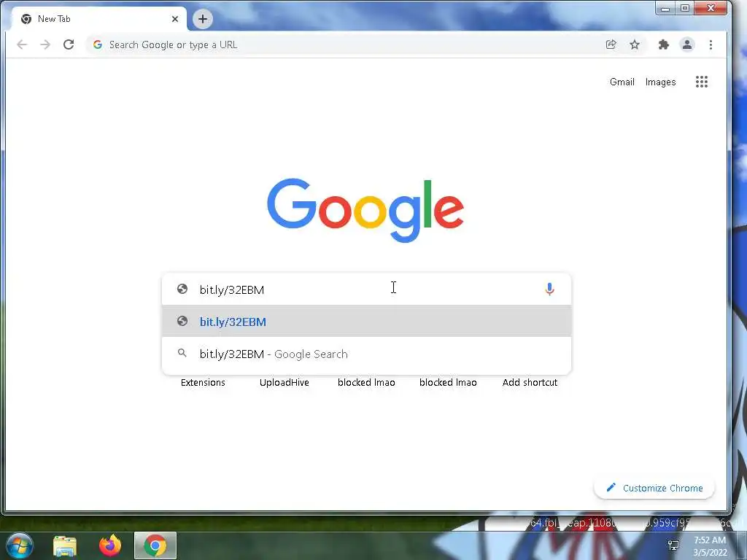Start voice search with the microphone
The height and width of the screenshot is (560, 747).
click(549, 289)
